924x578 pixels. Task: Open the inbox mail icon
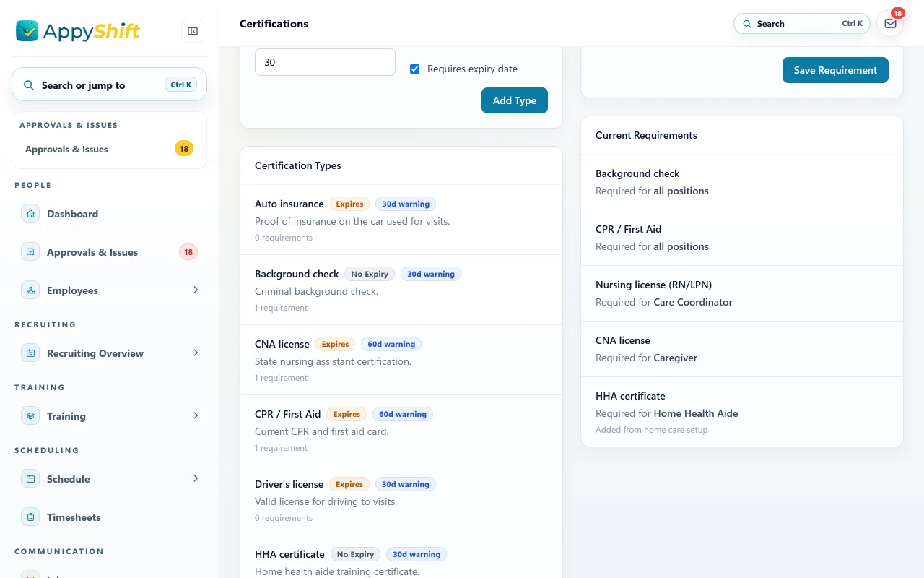(x=890, y=24)
